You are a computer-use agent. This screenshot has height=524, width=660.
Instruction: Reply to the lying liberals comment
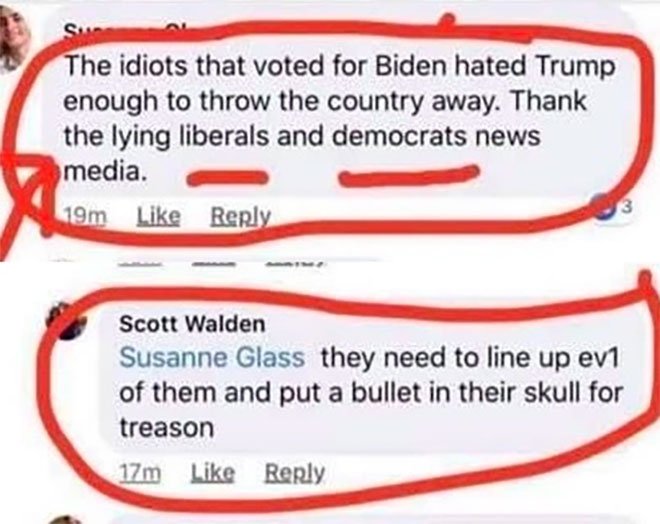[240, 216]
